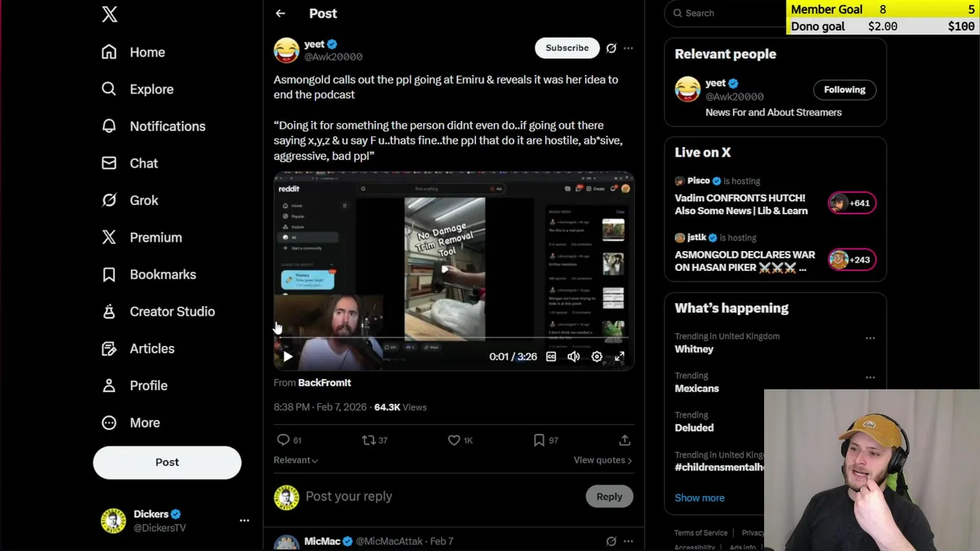Open the Deluded trending topic
The height and width of the screenshot is (551, 980).
(694, 428)
